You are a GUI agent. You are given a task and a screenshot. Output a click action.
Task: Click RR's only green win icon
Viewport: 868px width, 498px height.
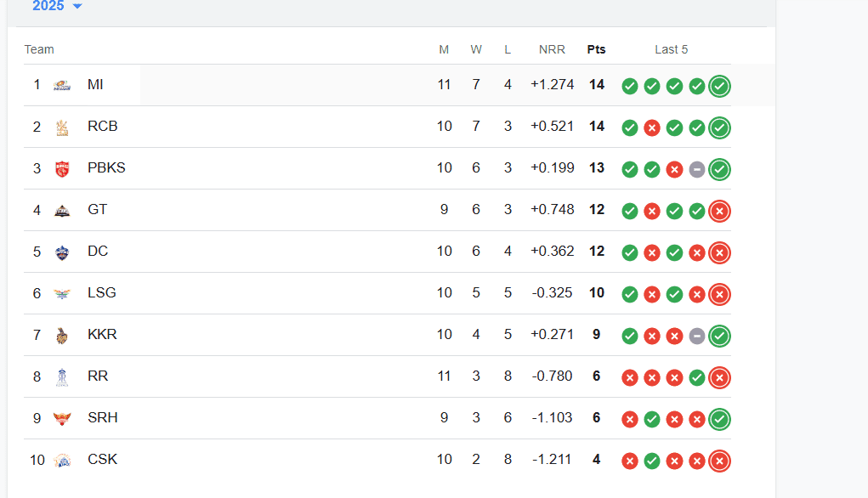[x=697, y=377]
